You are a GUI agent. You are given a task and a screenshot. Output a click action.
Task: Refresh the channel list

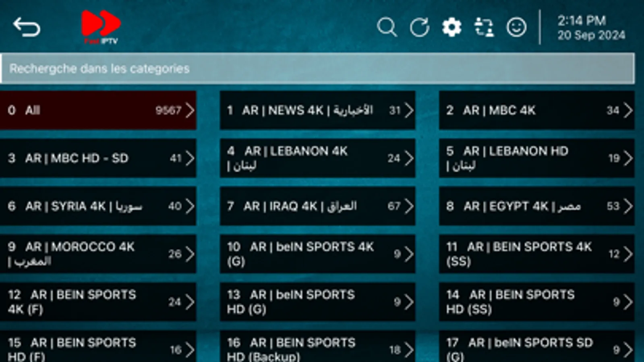click(x=419, y=27)
